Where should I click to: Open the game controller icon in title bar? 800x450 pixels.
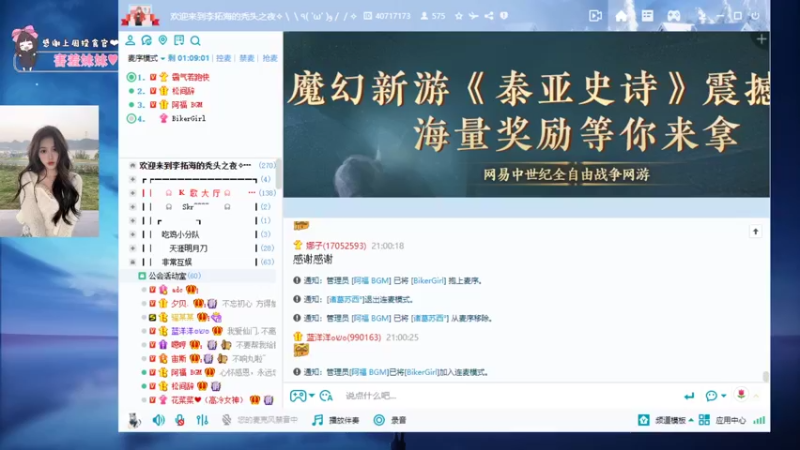click(x=674, y=16)
